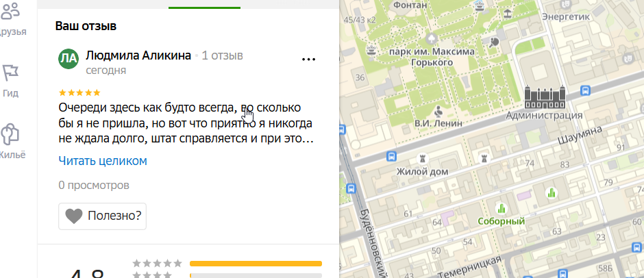Click the gazebo icon right of Фонтан

tap(508, 13)
